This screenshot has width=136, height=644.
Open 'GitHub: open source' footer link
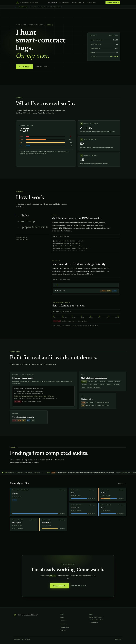96,617
